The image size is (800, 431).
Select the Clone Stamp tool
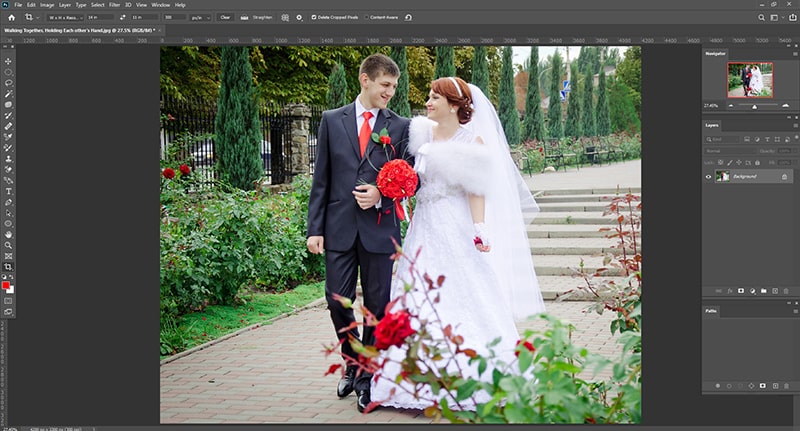(8, 159)
